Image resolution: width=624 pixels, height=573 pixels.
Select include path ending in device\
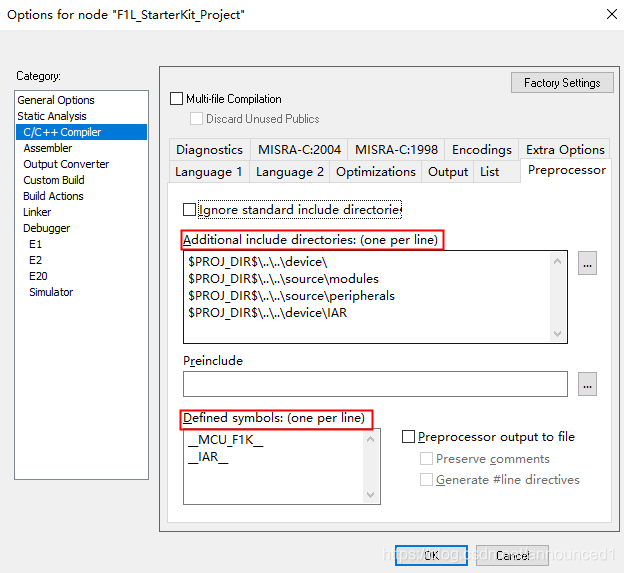click(257, 262)
